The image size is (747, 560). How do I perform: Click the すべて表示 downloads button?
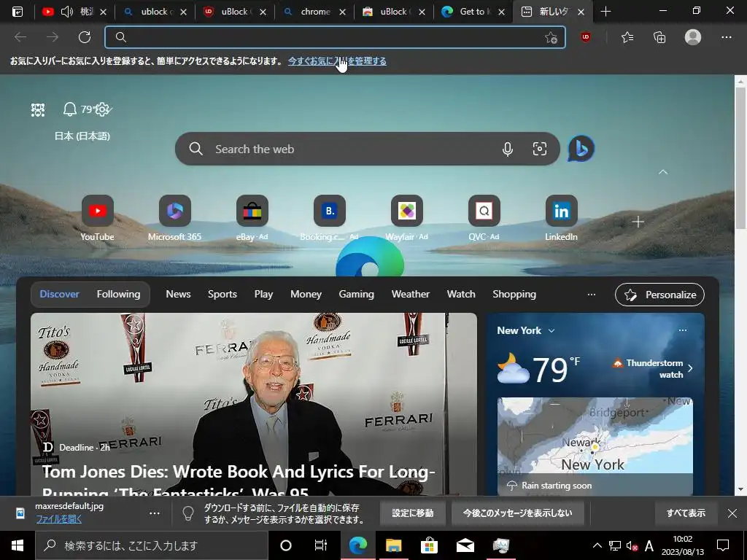tap(686, 513)
